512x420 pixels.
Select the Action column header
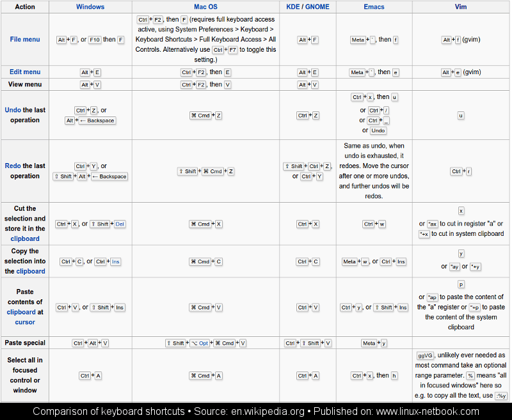pyautogui.click(x=25, y=7)
